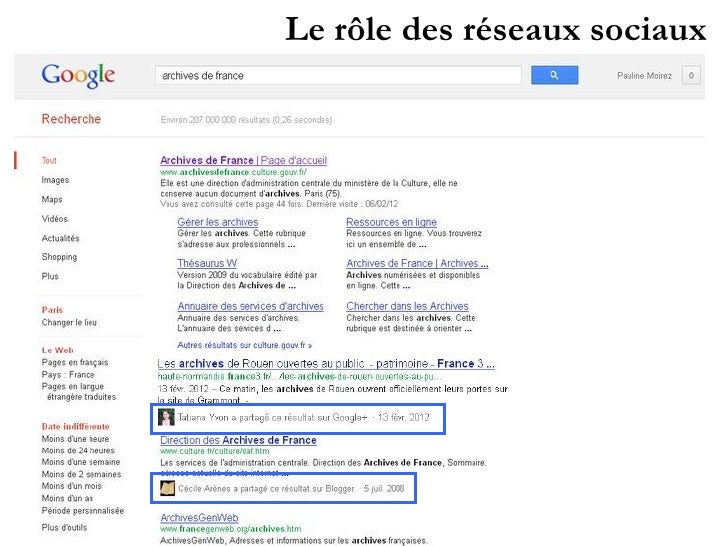
Task: Open Période personnalisée date range
Action: pyautogui.click(x=82, y=511)
